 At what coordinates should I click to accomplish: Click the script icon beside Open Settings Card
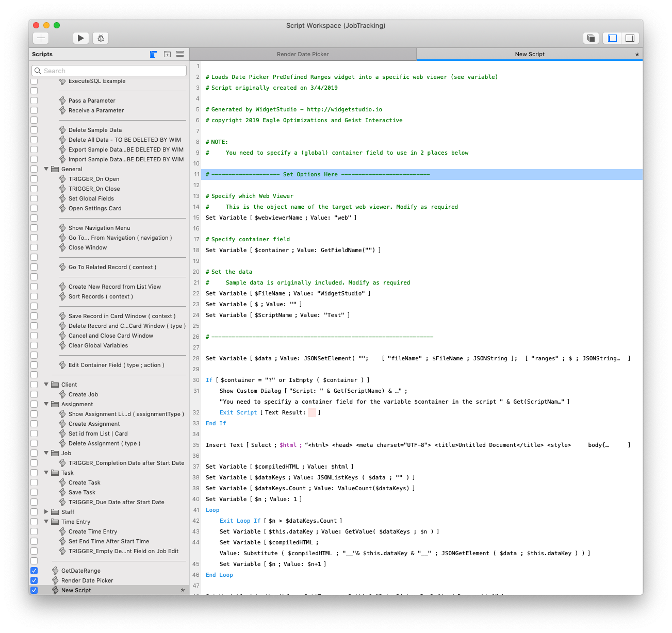(62, 208)
